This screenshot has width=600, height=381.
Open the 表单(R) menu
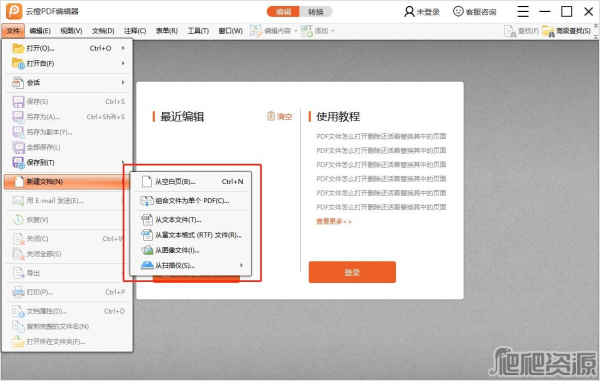[x=167, y=31]
